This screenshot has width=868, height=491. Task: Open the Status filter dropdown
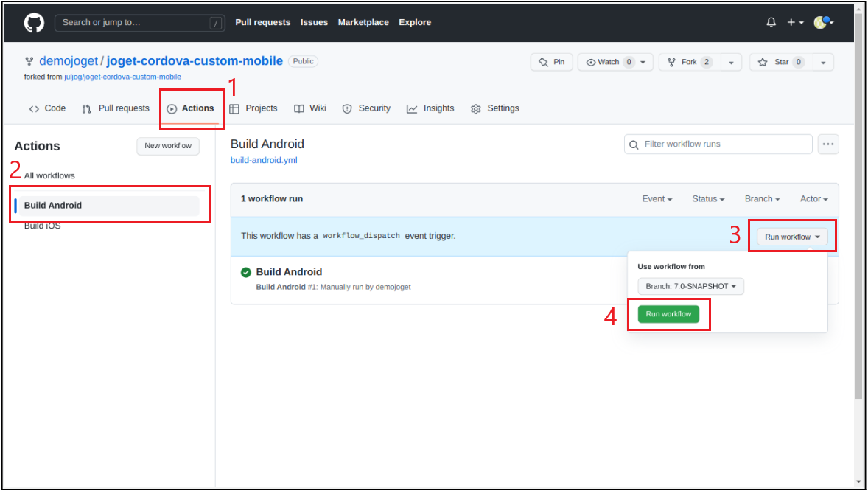point(708,199)
